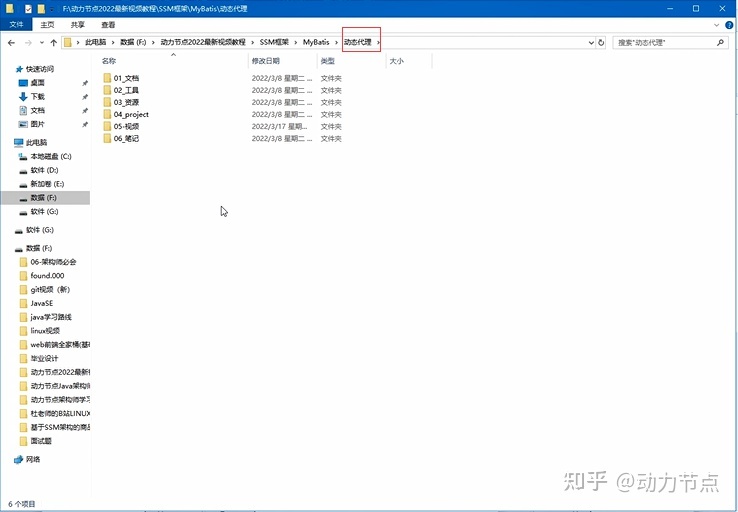Select the 02_工具 folder name
Viewport: 738px width, 512px height.
(126, 90)
